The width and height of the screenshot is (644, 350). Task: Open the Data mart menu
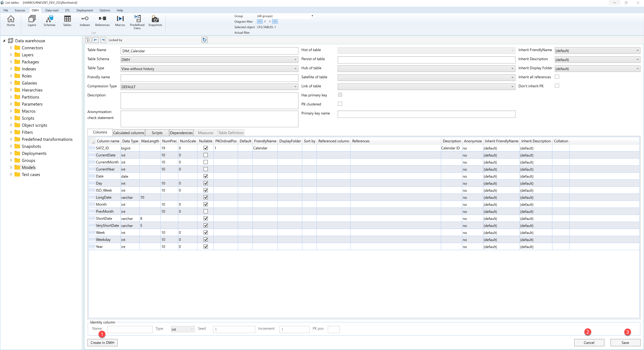click(x=52, y=10)
